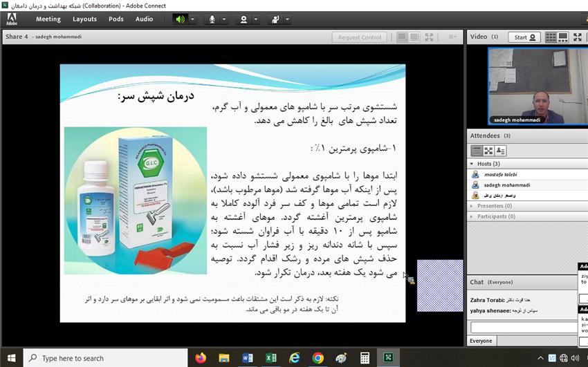Image resolution: width=588 pixels, height=367 pixels.
Task: Click the Request Control button
Action: click(359, 37)
